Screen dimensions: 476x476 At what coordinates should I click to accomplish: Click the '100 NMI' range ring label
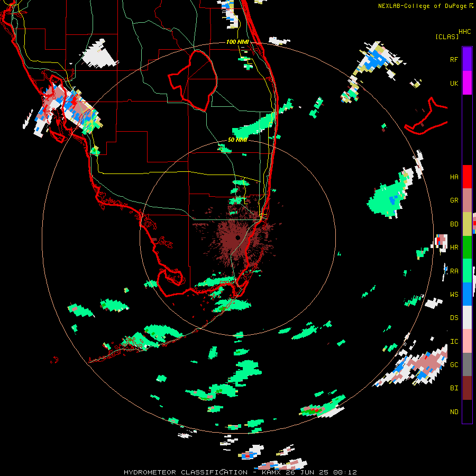(237, 42)
